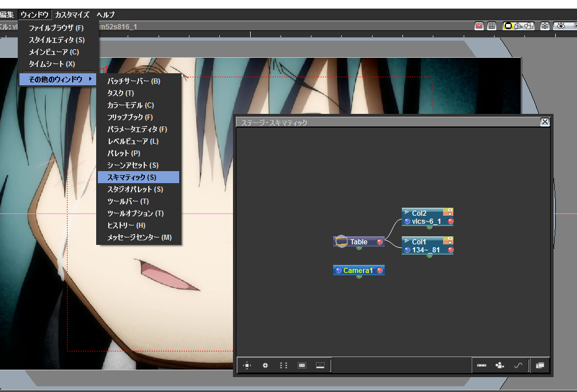Select バッチサーバー (B) from submenu
577x392 pixels.
coord(139,81)
